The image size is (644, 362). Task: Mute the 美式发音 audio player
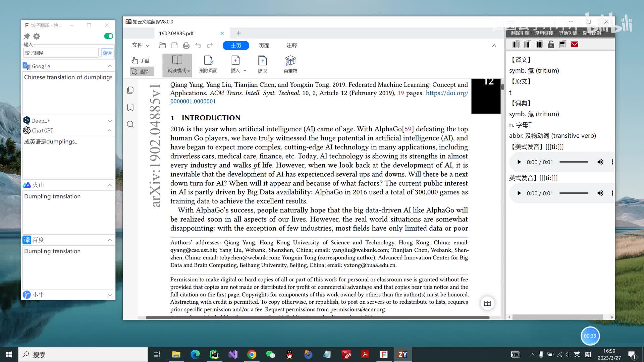tap(600, 162)
